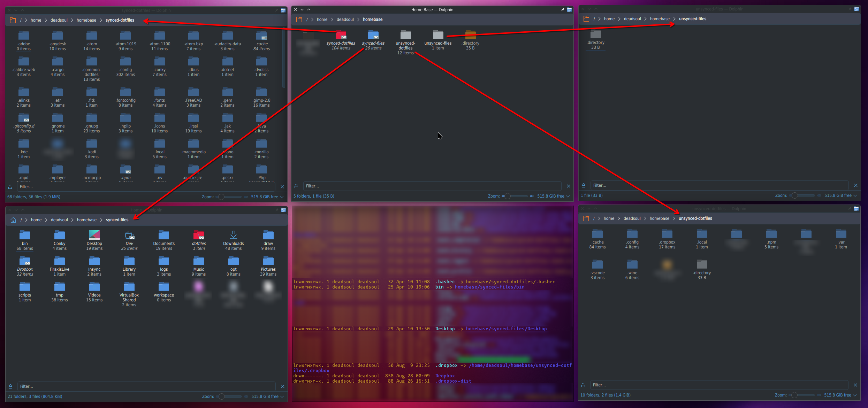This screenshot has width=868, height=408.
Task: Focus the Filter field in synced-dotfiles window
Action: click(x=146, y=187)
